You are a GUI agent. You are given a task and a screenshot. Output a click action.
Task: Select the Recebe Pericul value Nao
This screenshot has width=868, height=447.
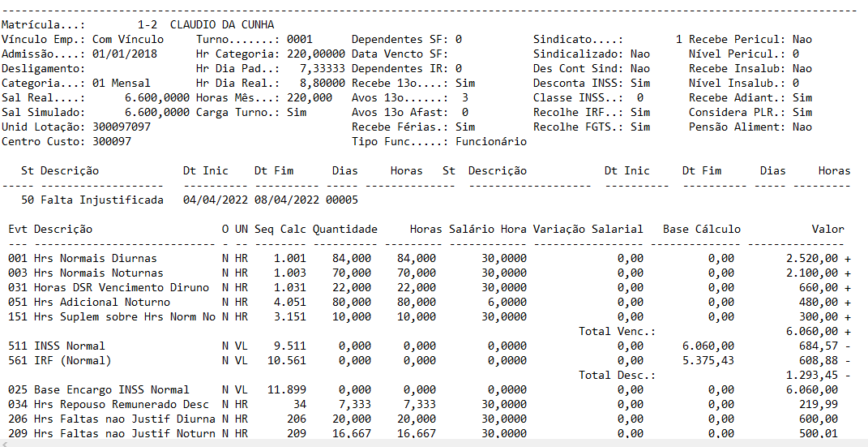click(802, 39)
